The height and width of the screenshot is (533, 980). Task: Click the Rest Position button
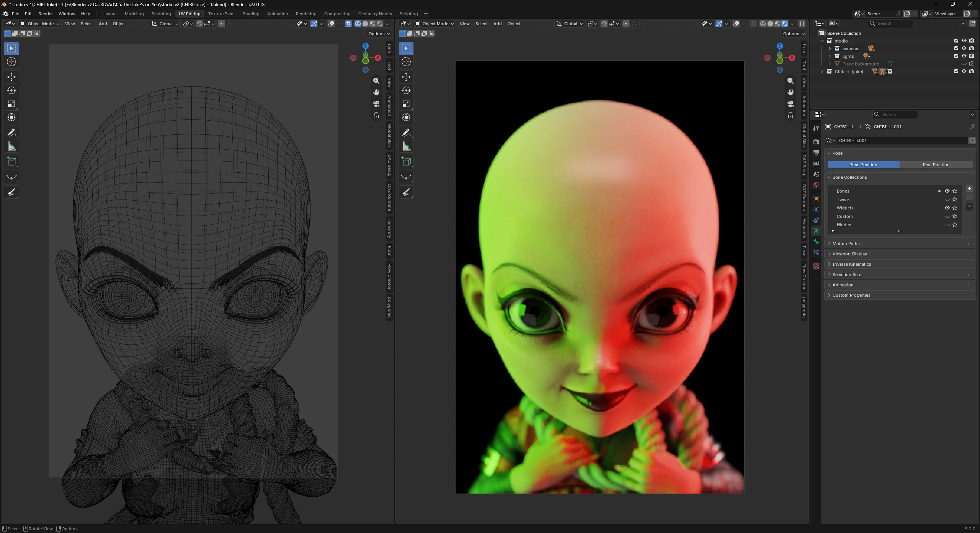936,165
